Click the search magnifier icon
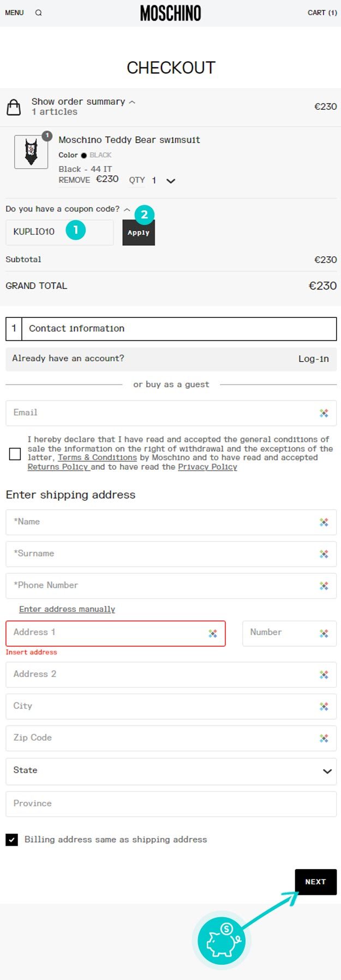This screenshot has width=341, height=980. pyautogui.click(x=38, y=13)
